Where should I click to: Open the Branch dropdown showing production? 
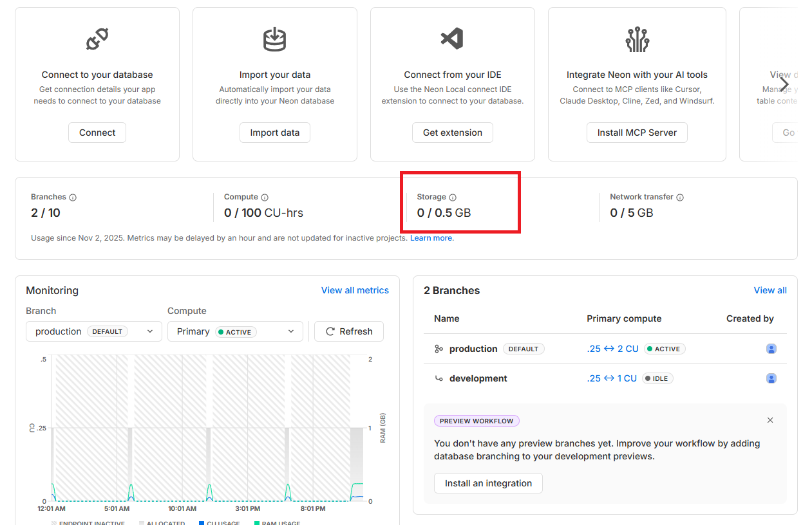tap(94, 331)
